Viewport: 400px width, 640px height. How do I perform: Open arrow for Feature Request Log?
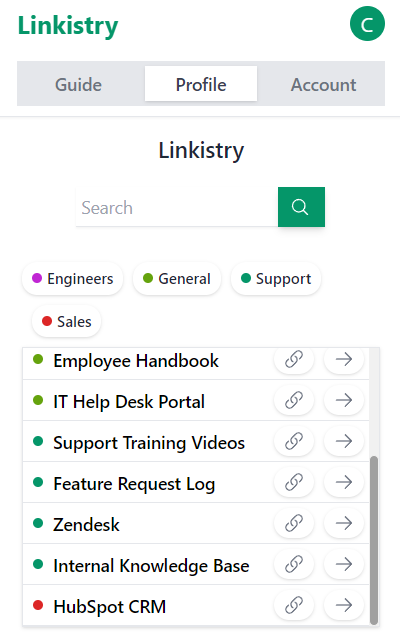tap(344, 482)
